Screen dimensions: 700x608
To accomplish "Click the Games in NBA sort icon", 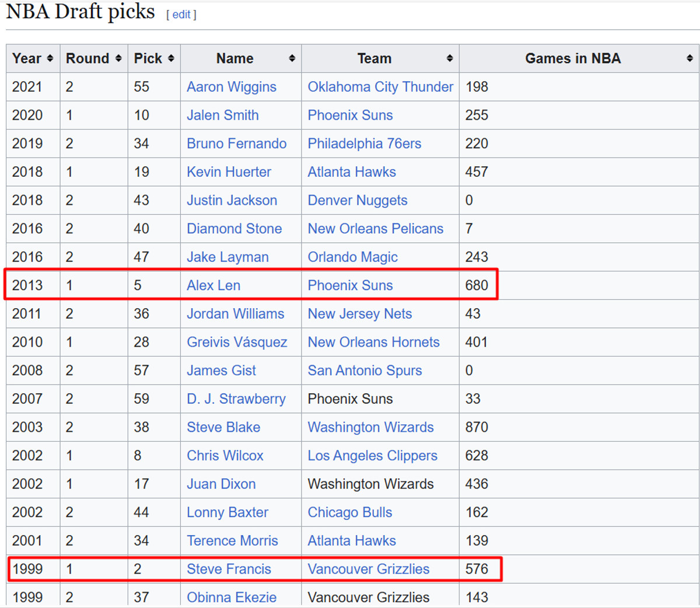I will pyautogui.click(x=689, y=58).
